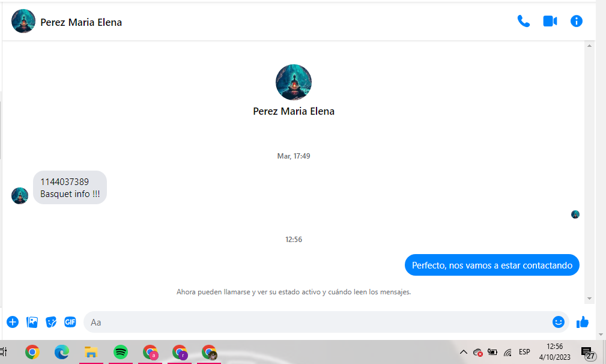Click the Perez Maria Elena name in header
Image resolution: width=606 pixels, height=364 pixels.
[81, 23]
